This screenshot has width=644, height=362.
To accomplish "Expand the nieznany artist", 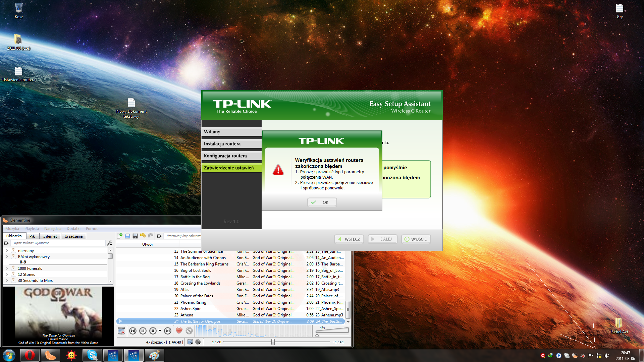I will coord(7,250).
